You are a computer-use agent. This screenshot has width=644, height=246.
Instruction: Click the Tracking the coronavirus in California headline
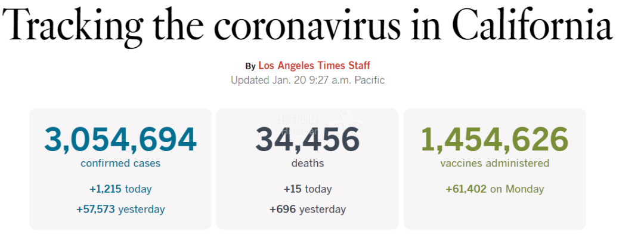(307, 26)
